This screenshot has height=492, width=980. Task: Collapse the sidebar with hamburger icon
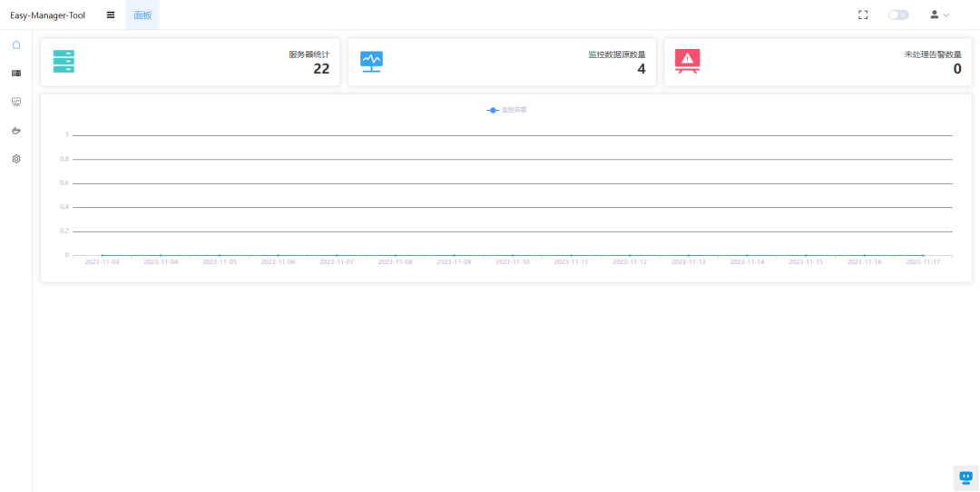point(111,15)
